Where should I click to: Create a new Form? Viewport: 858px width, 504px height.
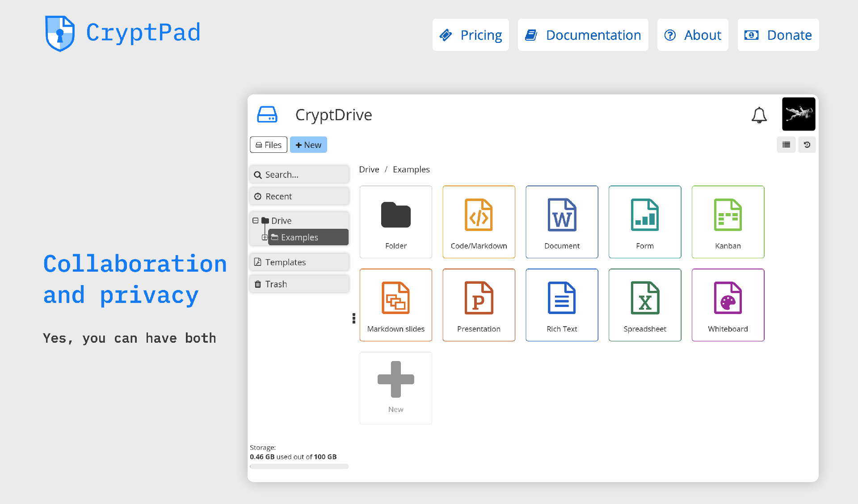click(x=645, y=222)
